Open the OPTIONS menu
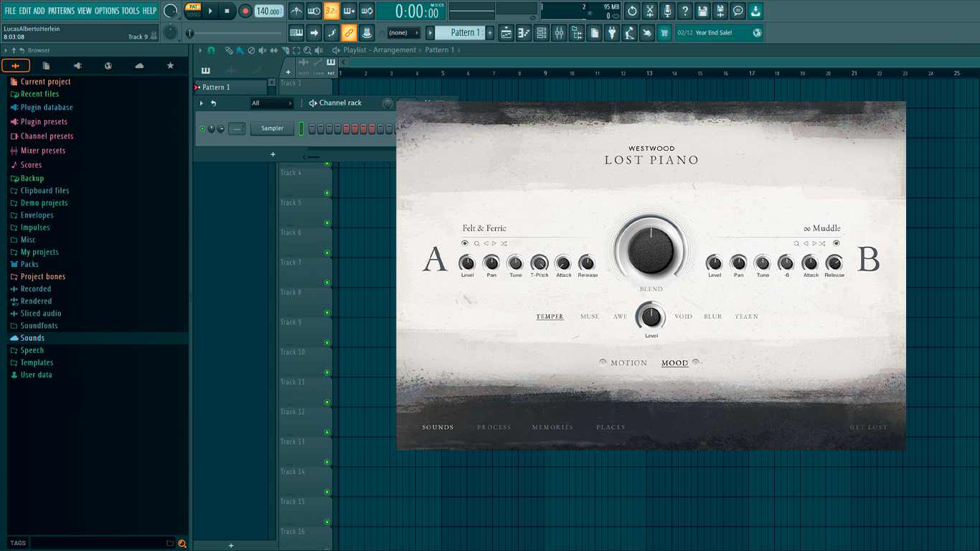Screen dimensions: 980x551 click(x=107, y=11)
